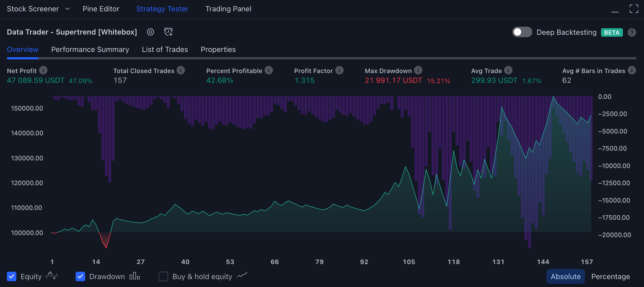
Task: Open Deep Backtesting help question icon
Action: tap(632, 32)
